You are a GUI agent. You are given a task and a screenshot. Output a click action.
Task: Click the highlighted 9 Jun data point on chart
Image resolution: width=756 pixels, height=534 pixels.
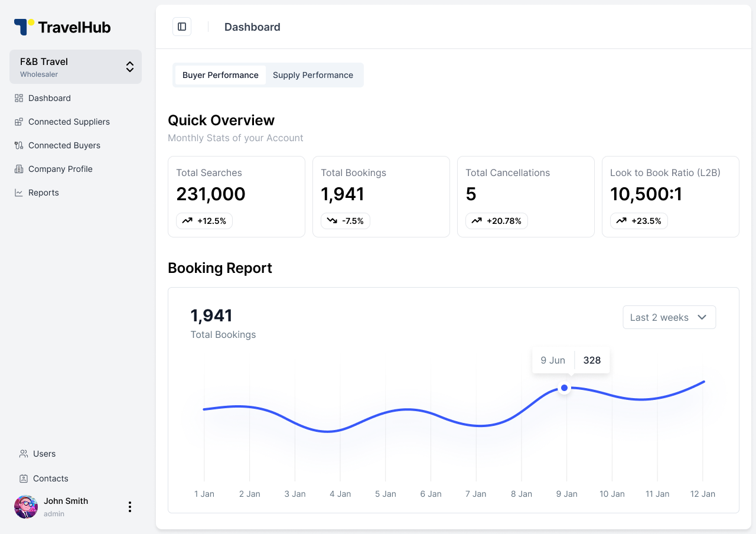[564, 388]
